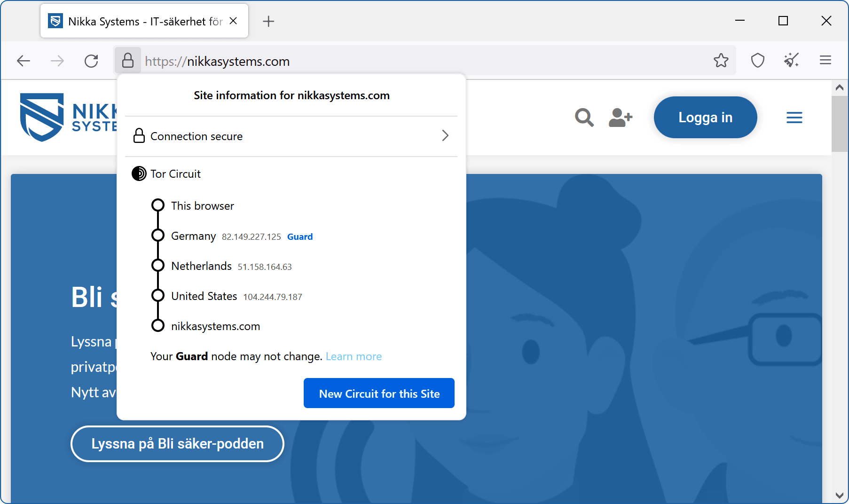Viewport: 849px width, 504px height.
Task: Click This browser circuit entry
Action: pos(192,206)
